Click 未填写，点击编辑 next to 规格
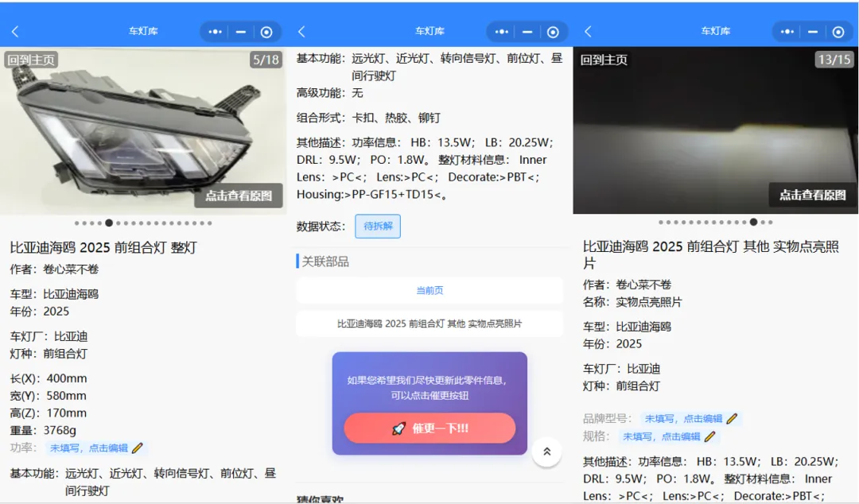 click(661, 436)
